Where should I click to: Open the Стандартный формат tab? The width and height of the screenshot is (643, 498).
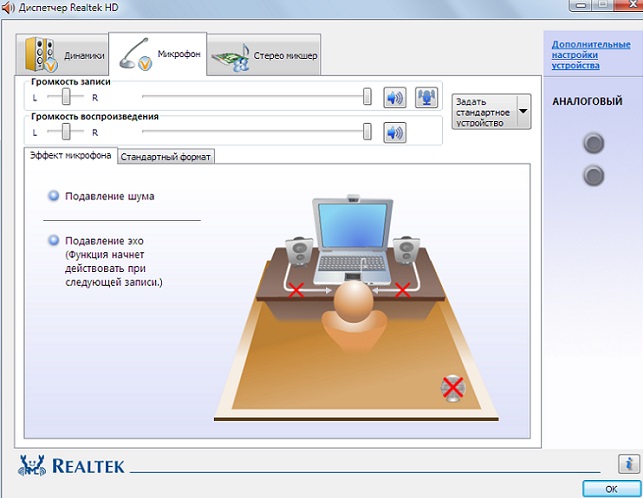[165, 157]
